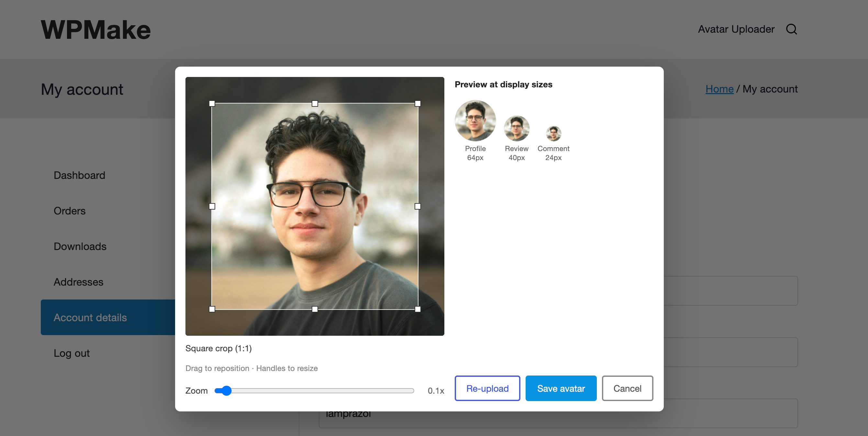Click the WPMake site title
This screenshot has width=868, height=436.
(96, 30)
